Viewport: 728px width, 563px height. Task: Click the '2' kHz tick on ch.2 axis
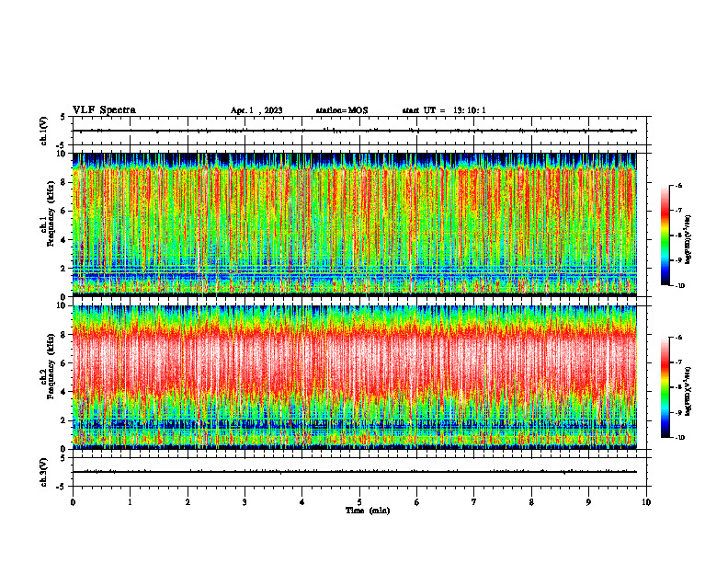pyautogui.click(x=64, y=420)
